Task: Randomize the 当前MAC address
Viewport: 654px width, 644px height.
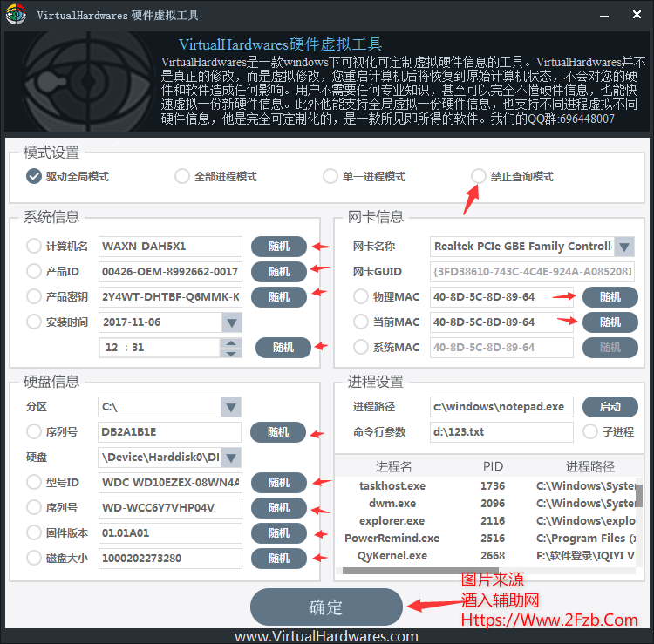Action: click(610, 322)
